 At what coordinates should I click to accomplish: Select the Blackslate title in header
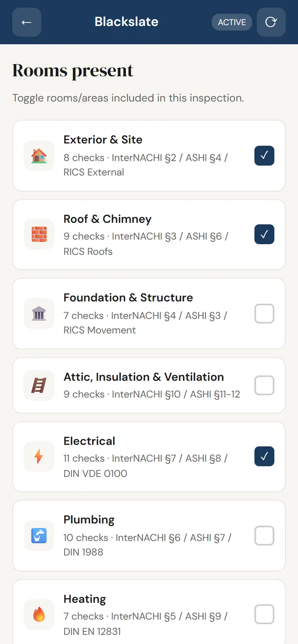(126, 22)
